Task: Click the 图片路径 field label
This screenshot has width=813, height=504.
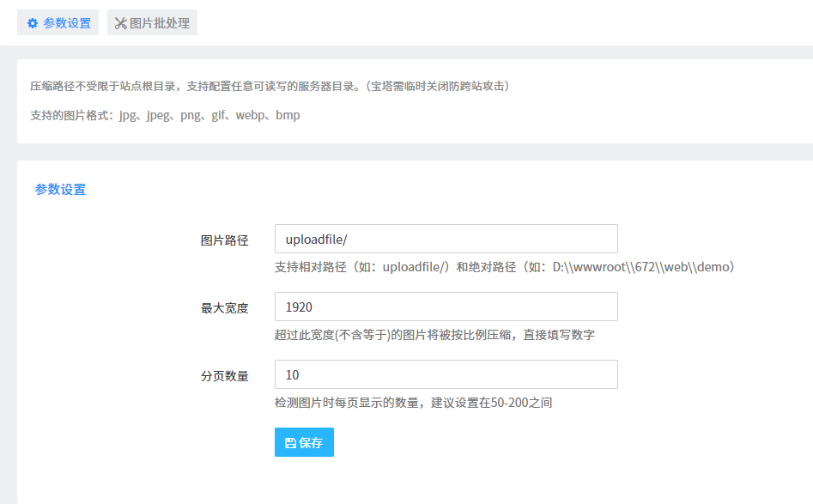Action: (x=224, y=240)
